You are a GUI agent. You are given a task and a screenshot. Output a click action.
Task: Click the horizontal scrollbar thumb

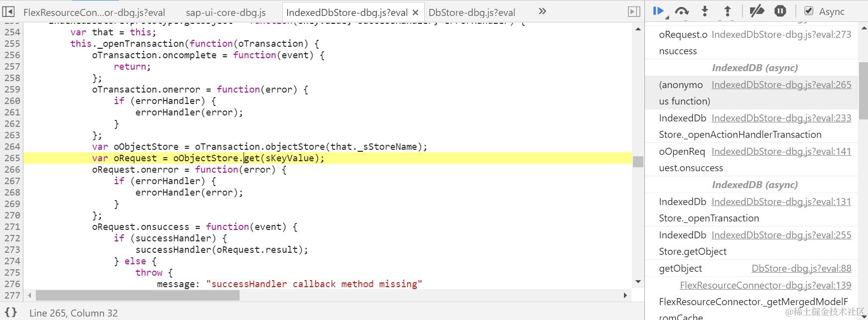pyautogui.click(x=137, y=295)
